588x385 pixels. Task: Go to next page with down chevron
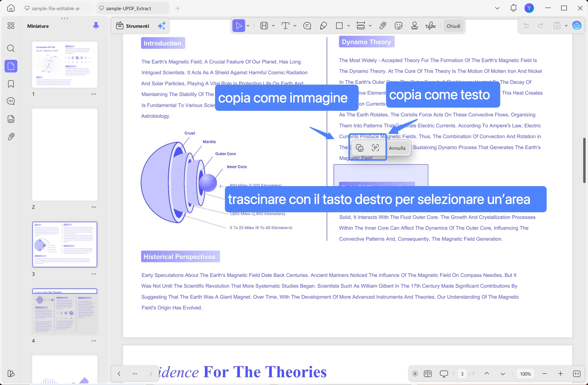[503, 374]
